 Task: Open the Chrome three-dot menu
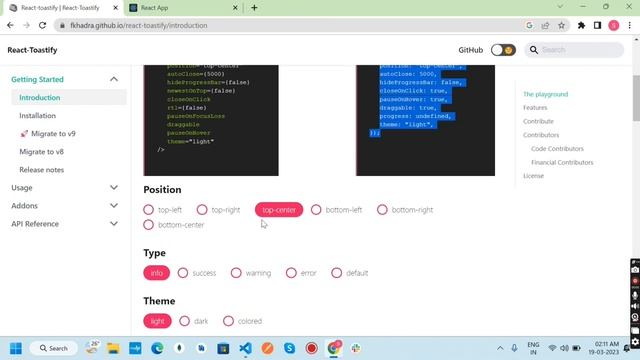click(x=630, y=25)
